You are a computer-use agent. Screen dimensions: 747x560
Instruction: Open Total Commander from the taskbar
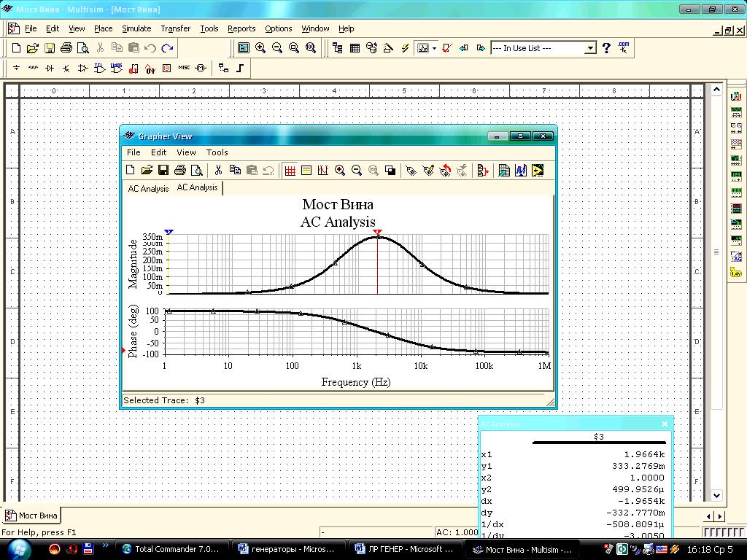coord(171,549)
